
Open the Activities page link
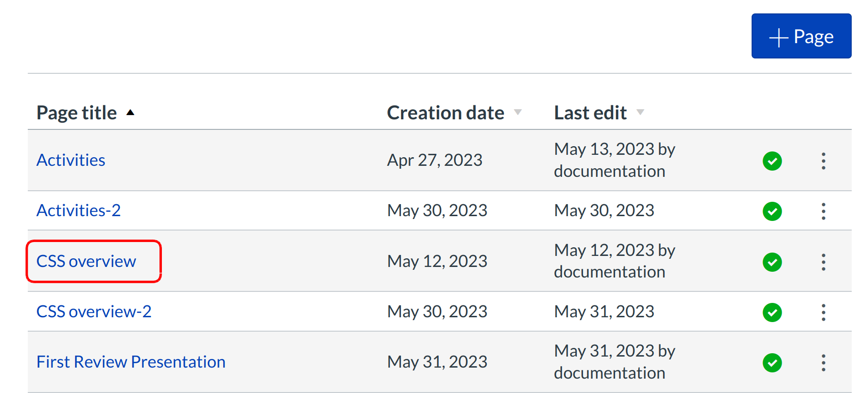pyautogui.click(x=71, y=160)
